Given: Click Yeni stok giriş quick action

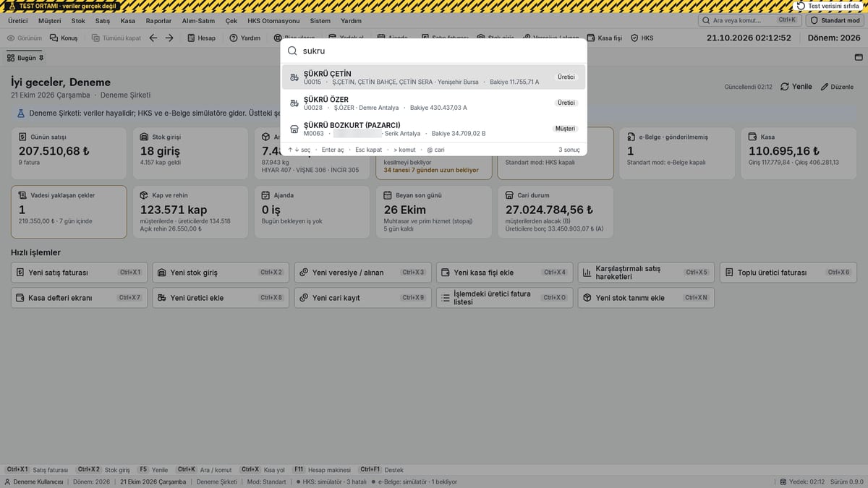Looking at the screenshot, I should pyautogui.click(x=220, y=273).
